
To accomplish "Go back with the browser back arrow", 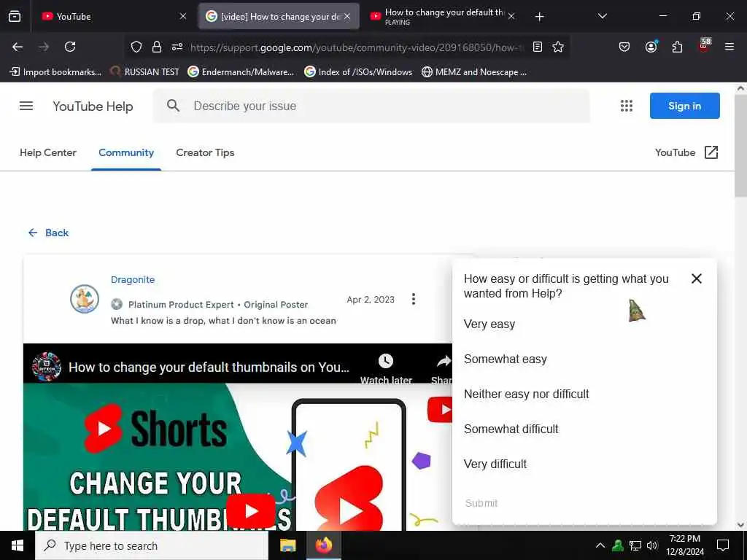I will pyautogui.click(x=18, y=47).
